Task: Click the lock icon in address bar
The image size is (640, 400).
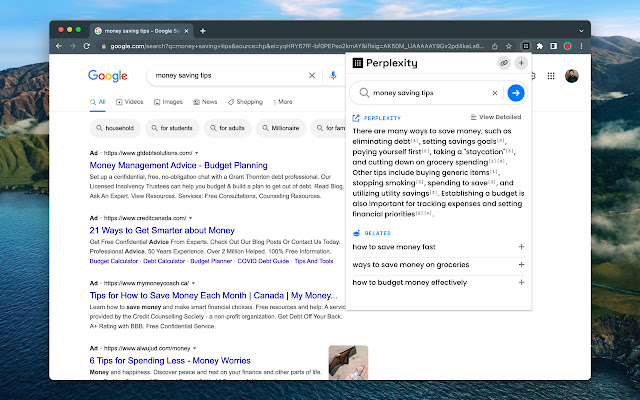Action: 104,47
